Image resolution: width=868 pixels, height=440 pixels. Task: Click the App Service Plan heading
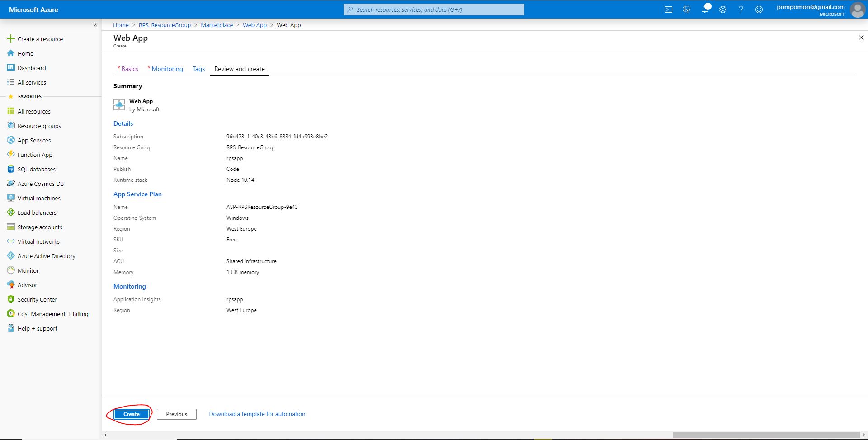coord(137,194)
